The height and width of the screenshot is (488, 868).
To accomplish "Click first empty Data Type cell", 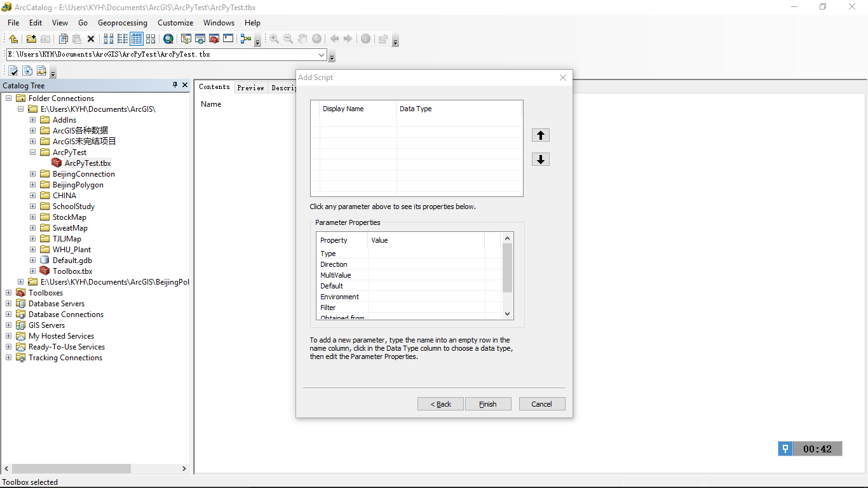I will point(459,121).
